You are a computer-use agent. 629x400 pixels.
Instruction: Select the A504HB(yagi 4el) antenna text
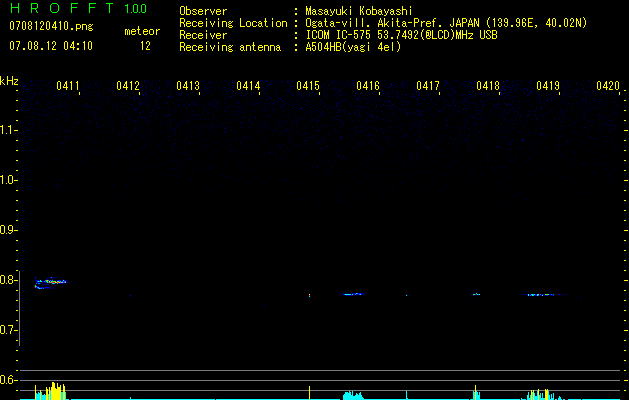pos(353,47)
